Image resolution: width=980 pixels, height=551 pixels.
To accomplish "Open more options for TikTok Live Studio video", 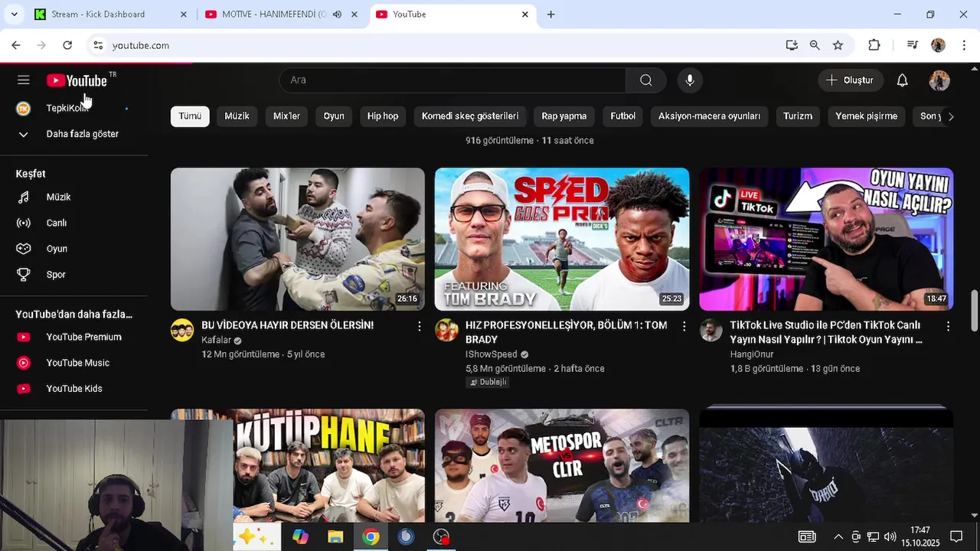I will pyautogui.click(x=948, y=326).
